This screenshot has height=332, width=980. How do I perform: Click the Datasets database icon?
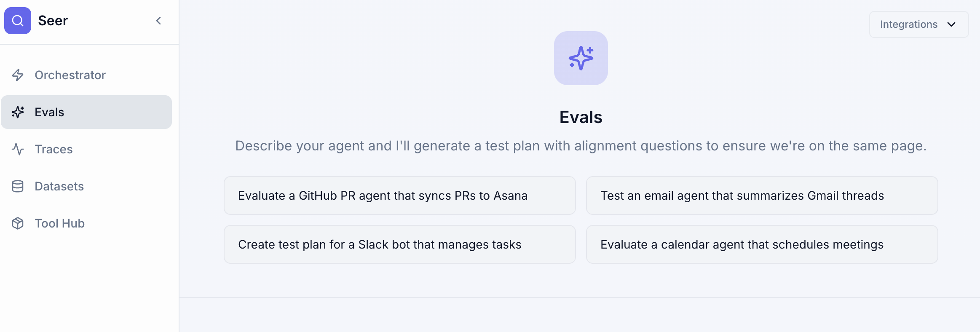(18, 186)
